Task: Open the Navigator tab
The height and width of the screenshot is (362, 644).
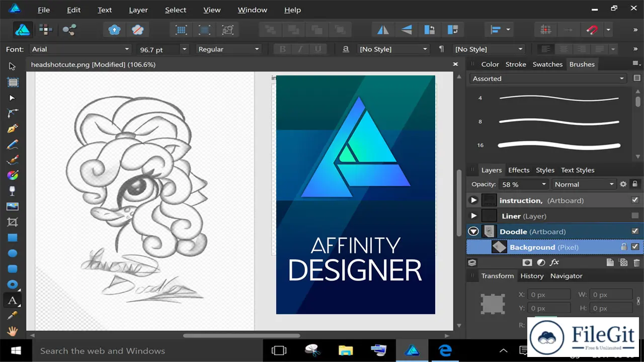Action: tap(566, 276)
